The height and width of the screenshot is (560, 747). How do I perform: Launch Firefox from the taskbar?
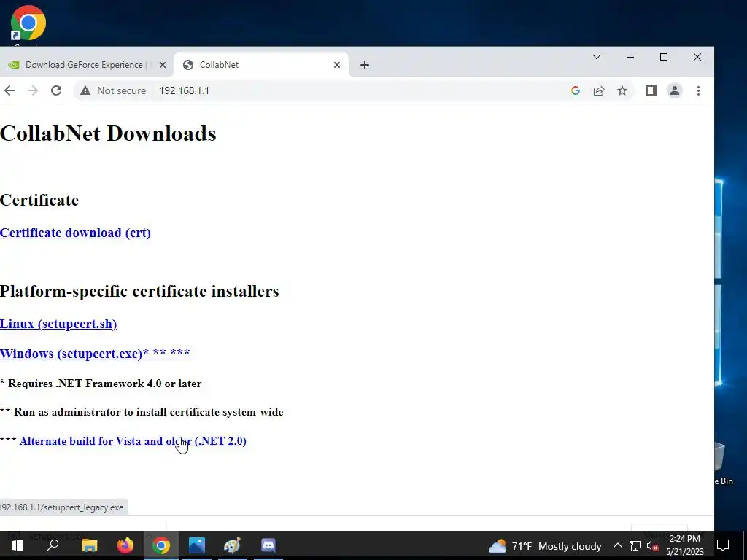coord(125,545)
